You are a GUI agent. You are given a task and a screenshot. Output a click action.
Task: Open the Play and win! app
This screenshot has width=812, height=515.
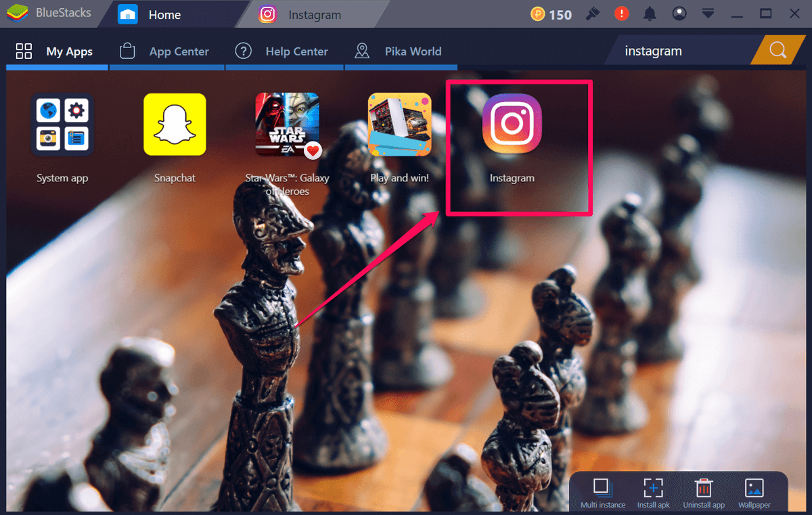pos(399,125)
